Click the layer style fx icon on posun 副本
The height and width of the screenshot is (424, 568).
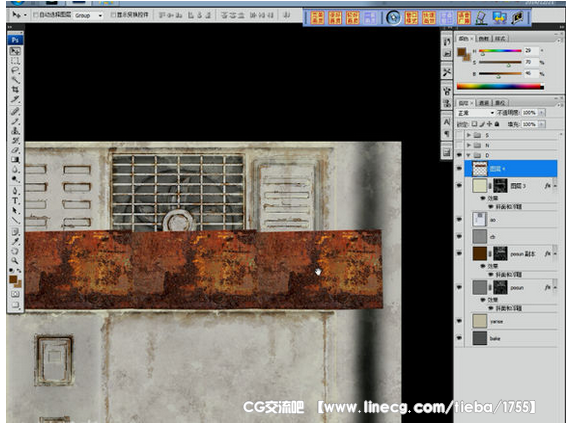547,254
